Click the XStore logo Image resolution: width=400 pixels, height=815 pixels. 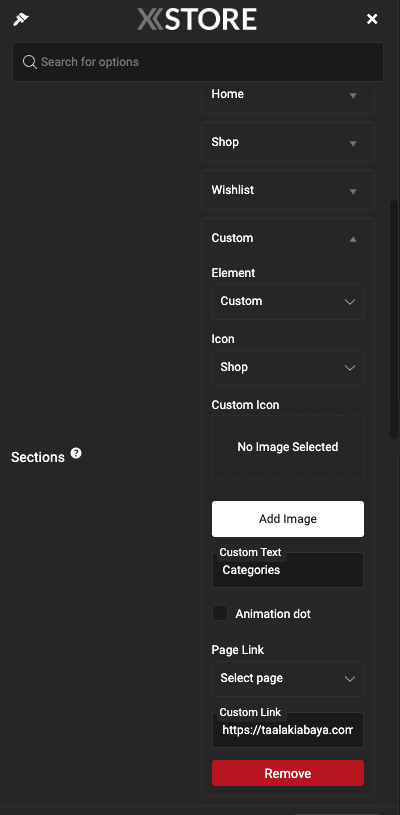(x=197, y=19)
